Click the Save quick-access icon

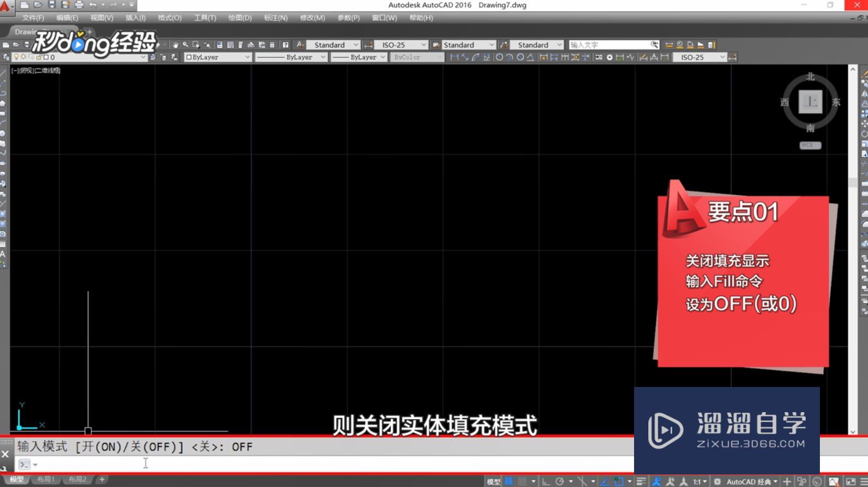(52, 5)
